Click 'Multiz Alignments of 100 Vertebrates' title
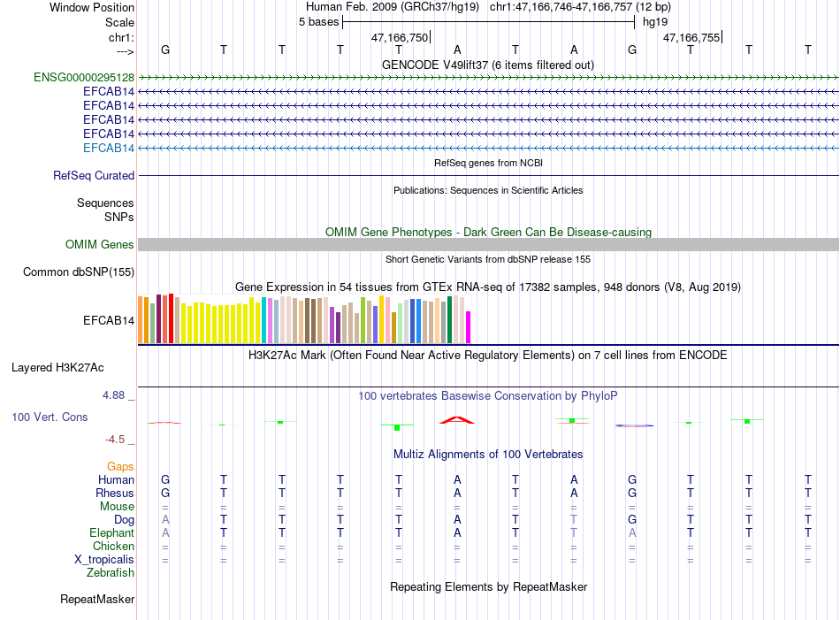The height and width of the screenshot is (620, 840). click(488, 454)
